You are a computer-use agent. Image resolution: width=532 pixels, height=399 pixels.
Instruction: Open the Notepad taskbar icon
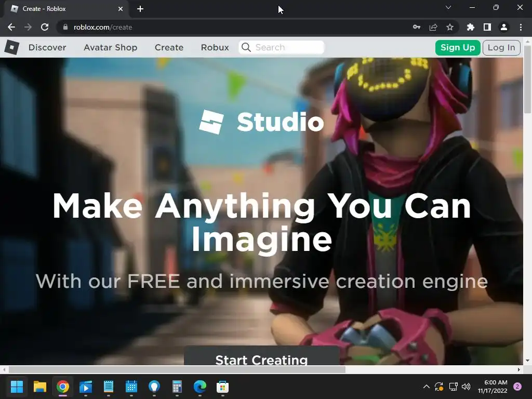coord(109,387)
